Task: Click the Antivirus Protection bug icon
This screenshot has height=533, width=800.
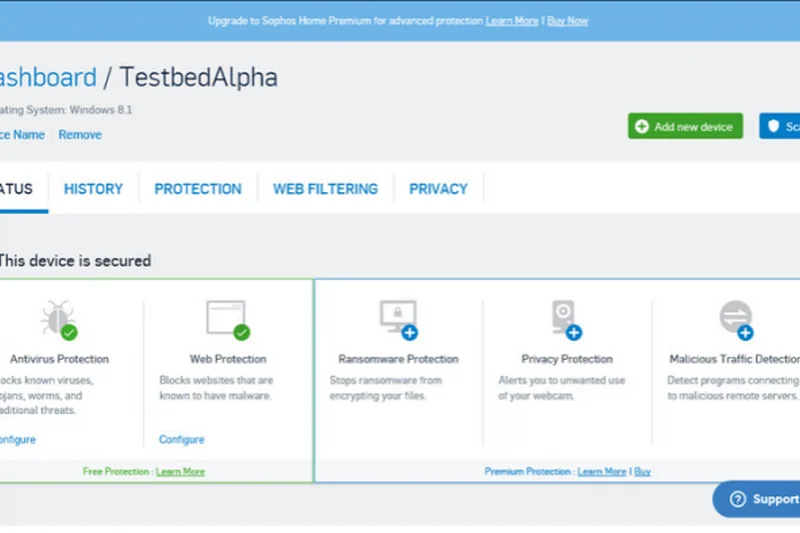Action: (56, 318)
